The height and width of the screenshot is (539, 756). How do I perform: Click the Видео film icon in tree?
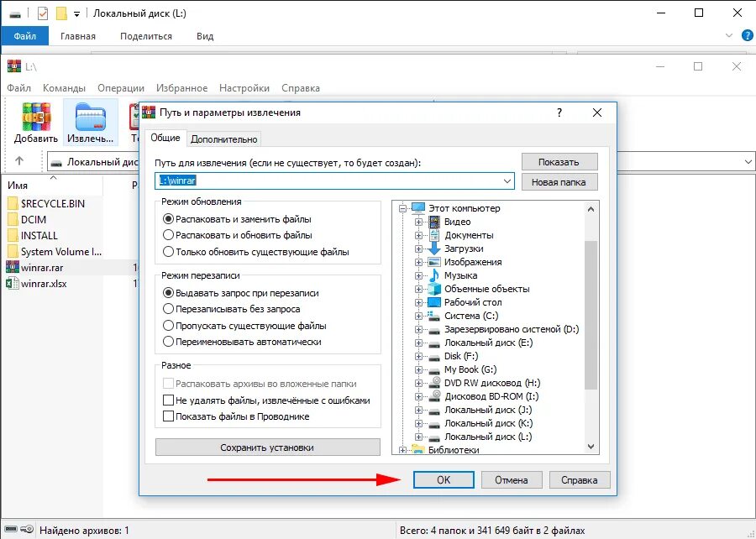point(434,222)
